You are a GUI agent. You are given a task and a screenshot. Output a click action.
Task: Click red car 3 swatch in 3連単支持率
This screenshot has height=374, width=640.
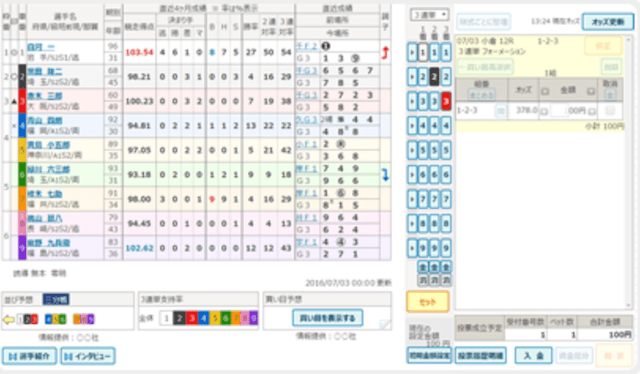click(x=191, y=318)
